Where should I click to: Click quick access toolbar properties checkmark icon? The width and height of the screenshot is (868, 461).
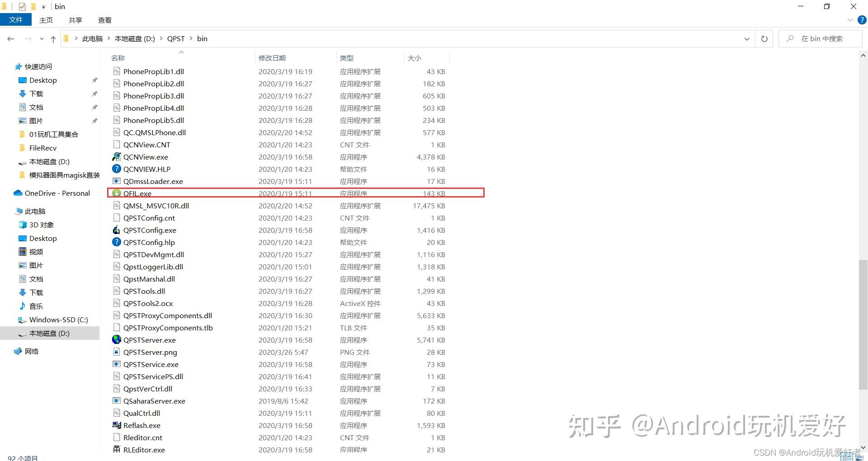[22, 6]
